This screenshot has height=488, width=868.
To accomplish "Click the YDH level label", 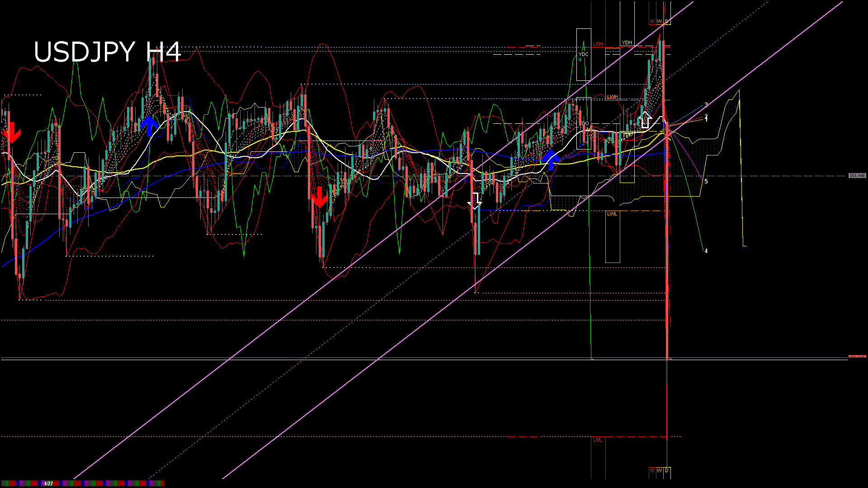I will click(x=627, y=43).
